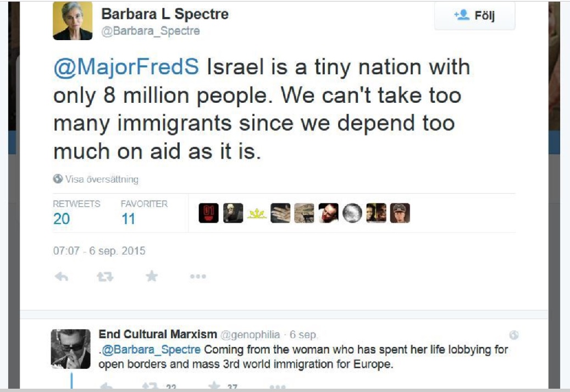The height and width of the screenshot is (392, 570).
Task: Open the End Cultural Marxism profile avatar
Action: pos(70,349)
